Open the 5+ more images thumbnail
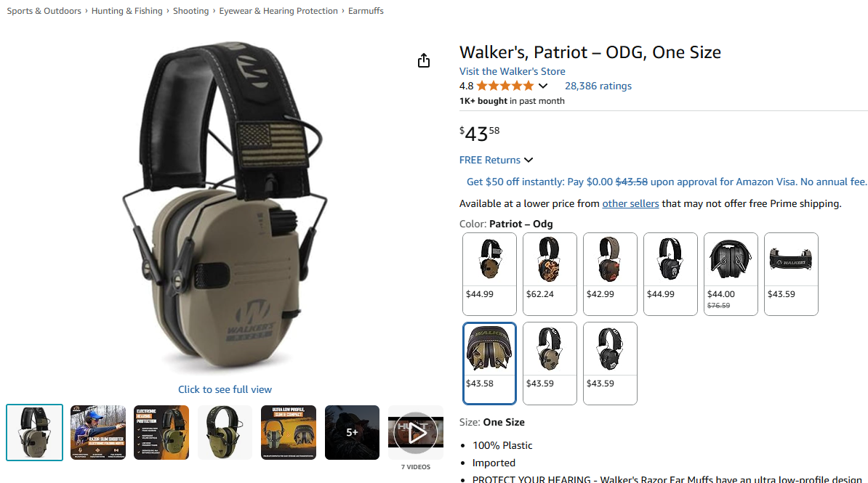Screen dimensions: 868x483 pyautogui.click(x=352, y=433)
